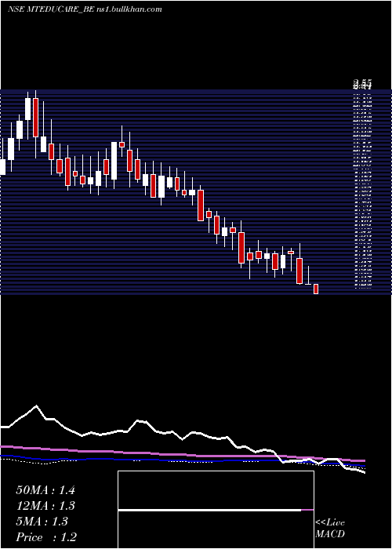Click the MACD indicator box
Viewport: 392px width, 549px height.
(x=216, y=510)
